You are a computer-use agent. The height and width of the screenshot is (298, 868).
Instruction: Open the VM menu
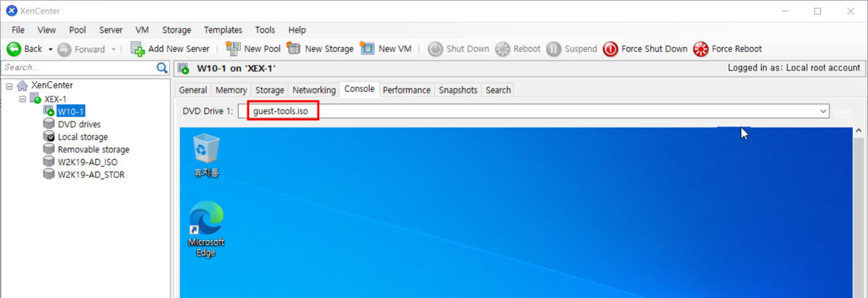(x=142, y=30)
